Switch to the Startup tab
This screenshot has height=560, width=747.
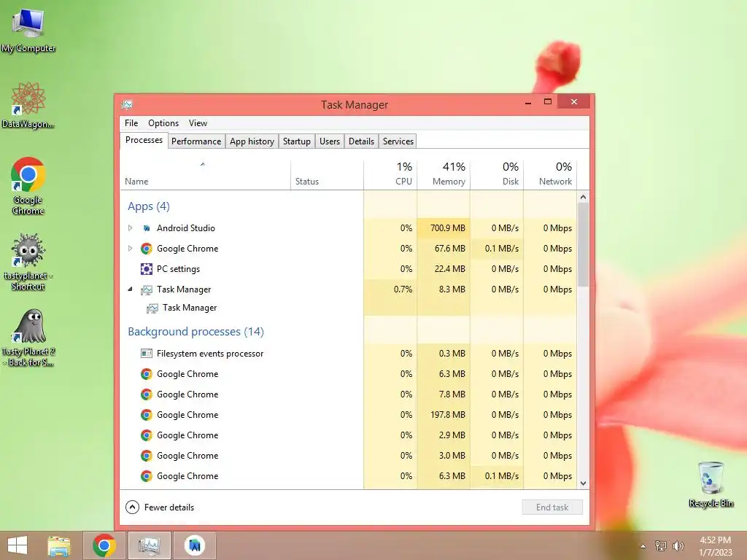pyautogui.click(x=297, y=141)
